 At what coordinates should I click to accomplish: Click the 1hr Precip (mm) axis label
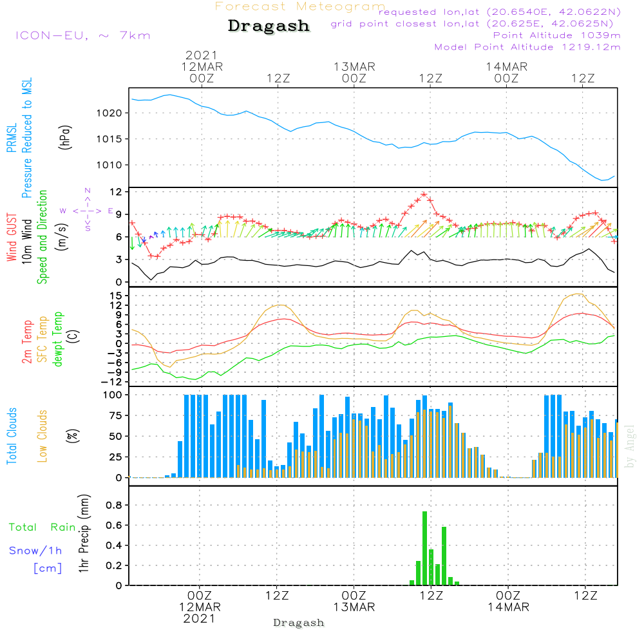point(83,534)
